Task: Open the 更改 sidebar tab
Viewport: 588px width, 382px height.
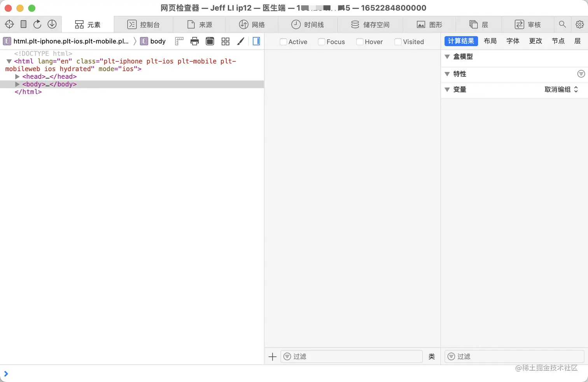Action: tap(535, 41)
